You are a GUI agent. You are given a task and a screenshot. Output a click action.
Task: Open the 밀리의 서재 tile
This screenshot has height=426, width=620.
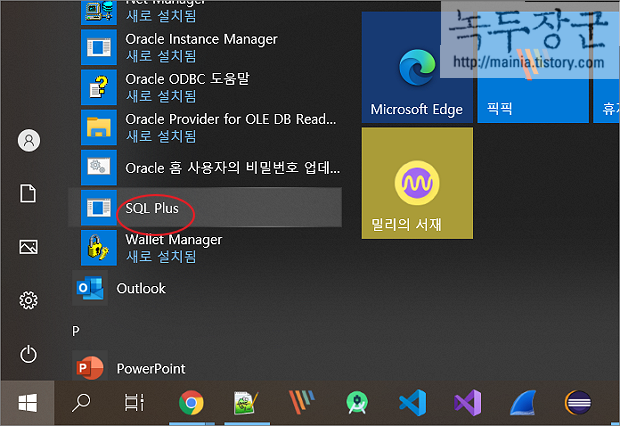pos(417,183)
